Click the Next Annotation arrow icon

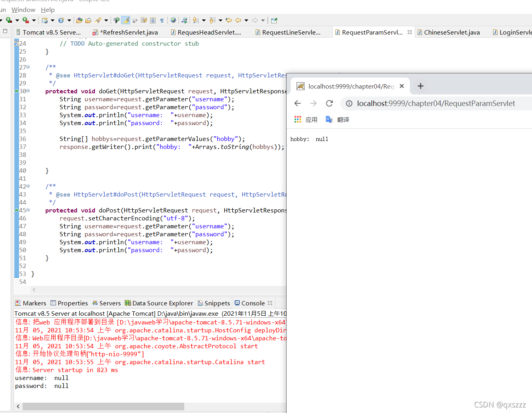click(x=195, y=20)
